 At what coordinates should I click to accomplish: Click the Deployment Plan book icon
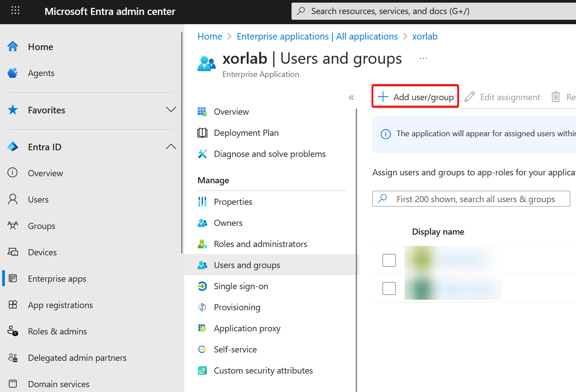pos(202,133)
